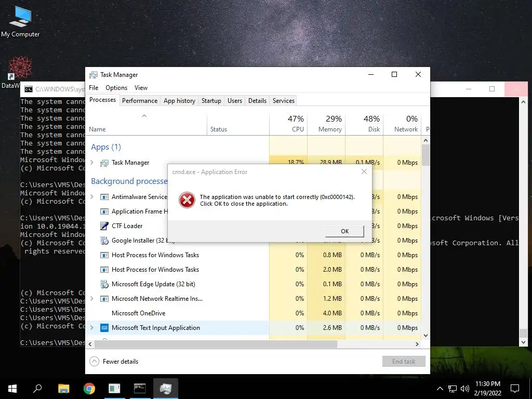Expand the Task Manager app row
This screenshot has height=399, width=532.
91,163
